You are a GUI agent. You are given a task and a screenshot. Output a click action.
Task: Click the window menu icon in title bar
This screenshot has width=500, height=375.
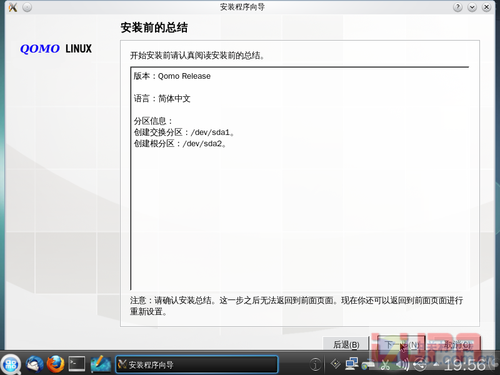pos(13,7)
